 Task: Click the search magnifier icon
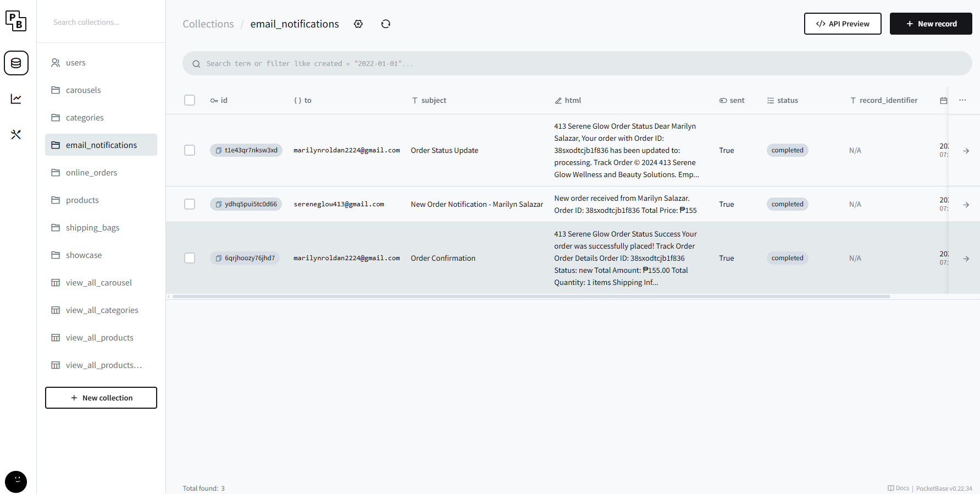196,64
